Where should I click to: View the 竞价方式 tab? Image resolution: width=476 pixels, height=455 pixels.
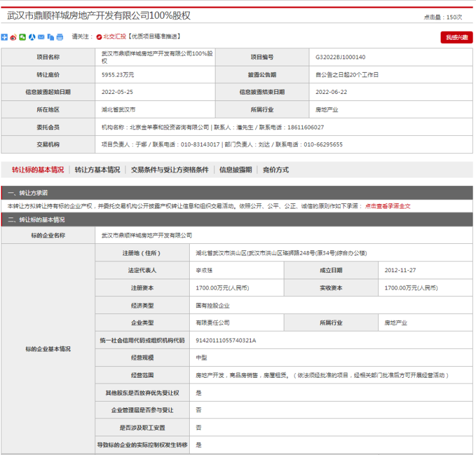(x=276, y=170)
